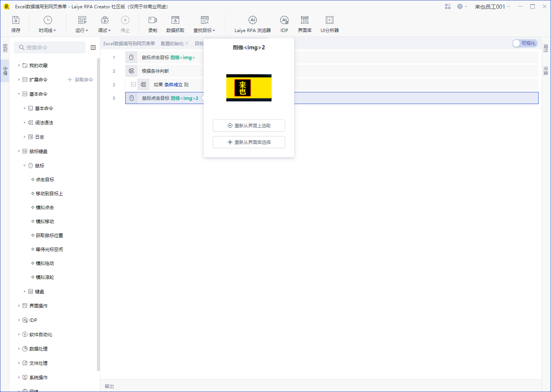Screen dimensions: 551x392
Task: Select the 模拟点击 command
Action: [x=45, y=207]
